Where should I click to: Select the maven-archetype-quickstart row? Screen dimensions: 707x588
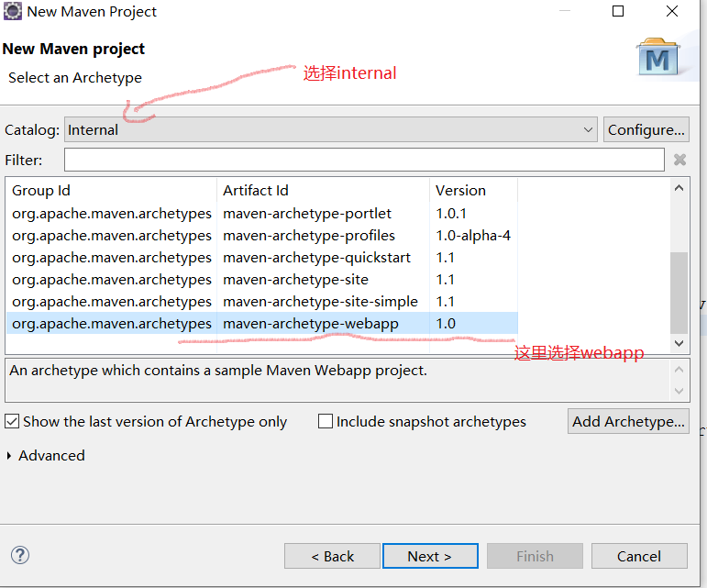point(262,258)
